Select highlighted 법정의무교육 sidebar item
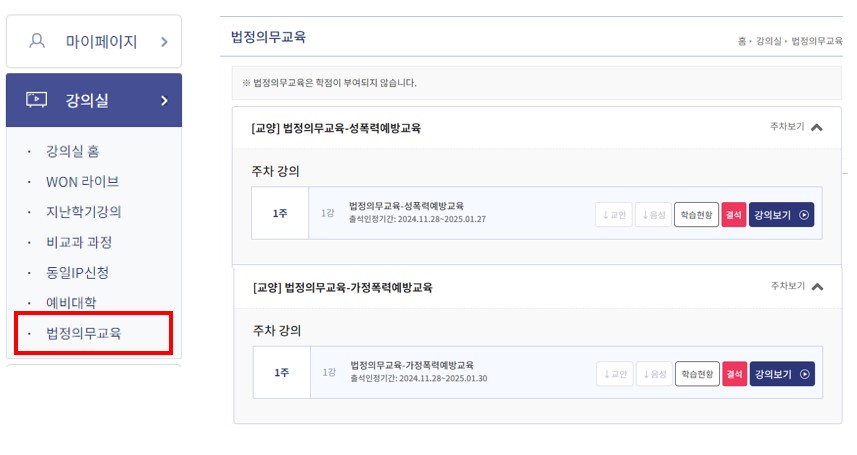This screenshot has height=455, width=857. [x=84, y=333]
